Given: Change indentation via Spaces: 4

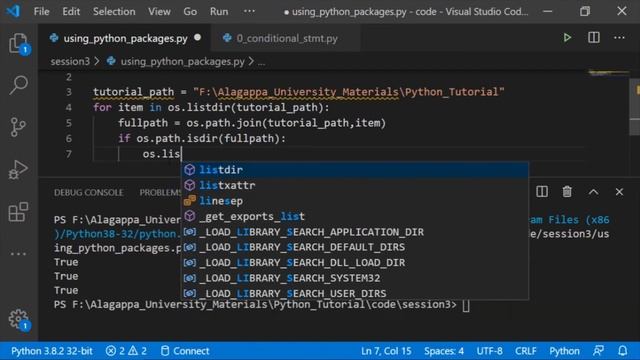Looking at the screenshot, I should tap(444, 351).
